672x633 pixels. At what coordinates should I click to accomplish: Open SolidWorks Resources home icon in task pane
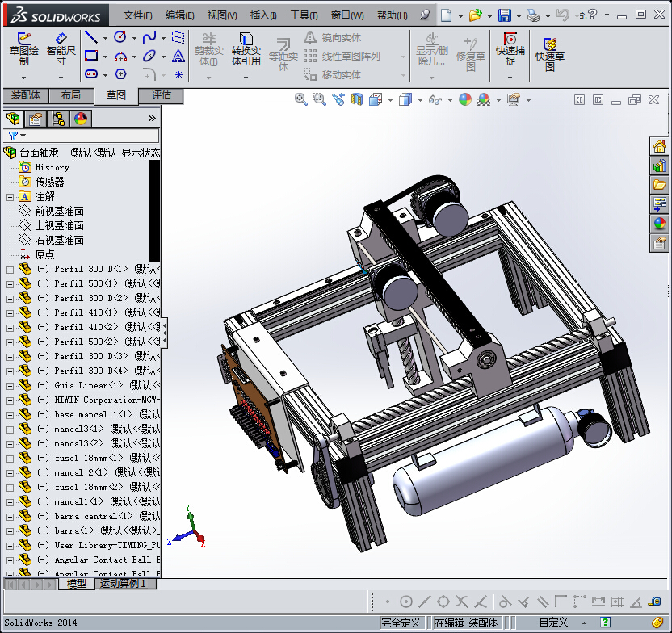(659, 146)
